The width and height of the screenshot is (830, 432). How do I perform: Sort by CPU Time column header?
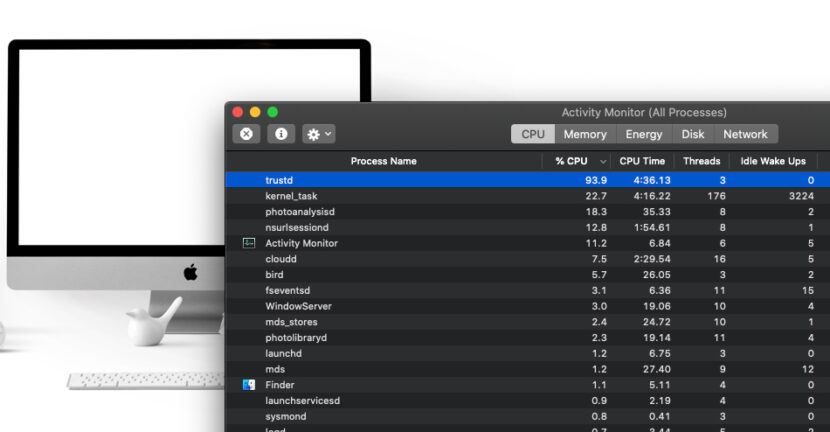coord(642,161)
